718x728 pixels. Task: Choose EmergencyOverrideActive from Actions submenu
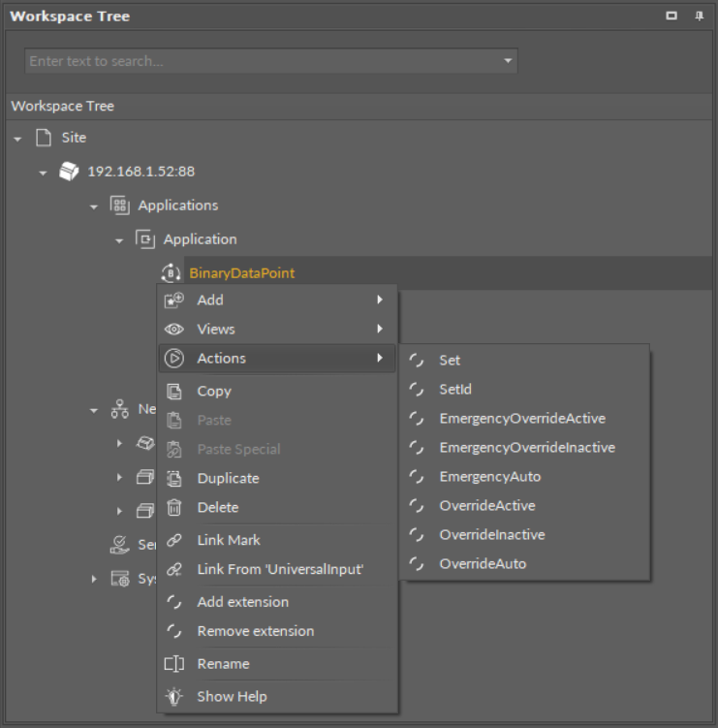[x=521, y=419]
